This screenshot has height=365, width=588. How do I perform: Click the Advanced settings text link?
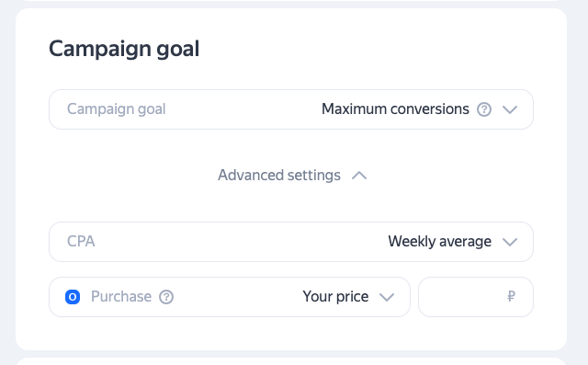[x=279, y=176]
